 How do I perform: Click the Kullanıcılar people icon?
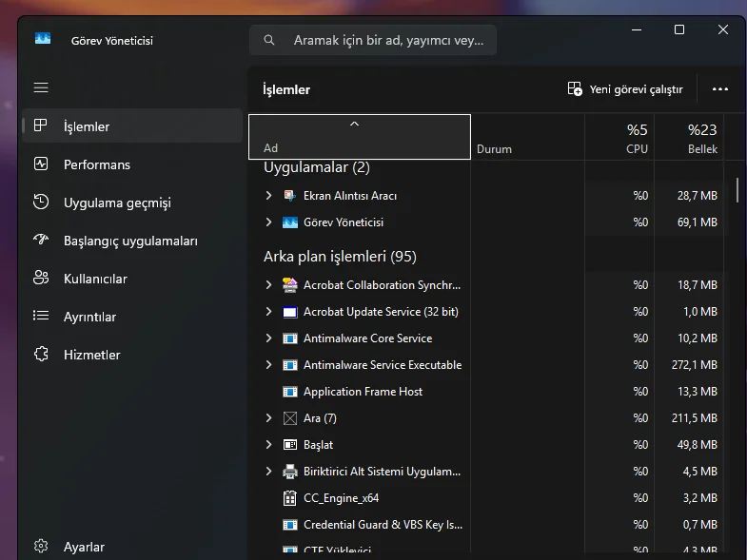pyautogui.click(x=41, y=277)
